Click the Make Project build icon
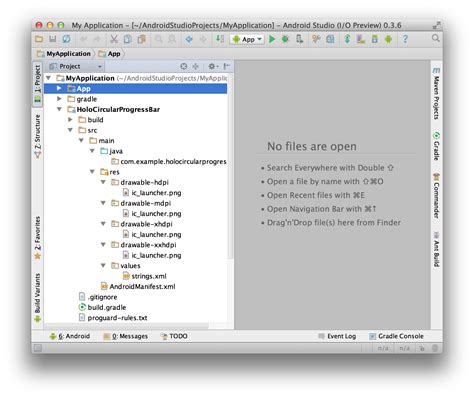Image resolution: width=474 pixels, height=397 pixels. tap(220, 39)
